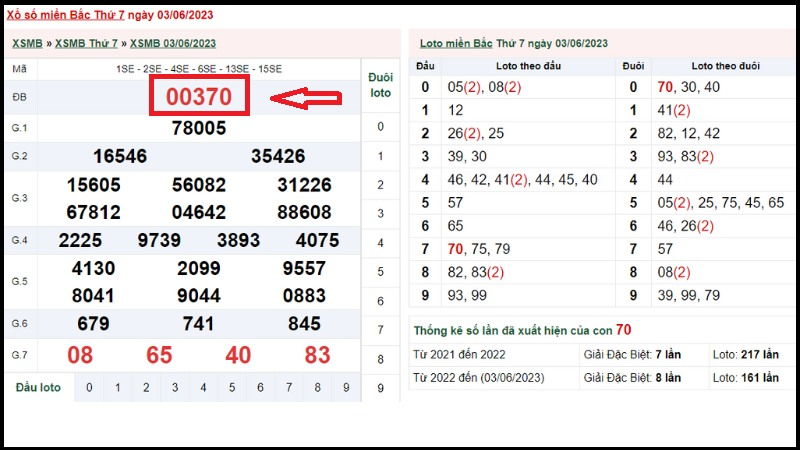
Task: Click the 'Từ 2021 đến 2022' row label
Action: pyautogui.click(x=459, y=355)
